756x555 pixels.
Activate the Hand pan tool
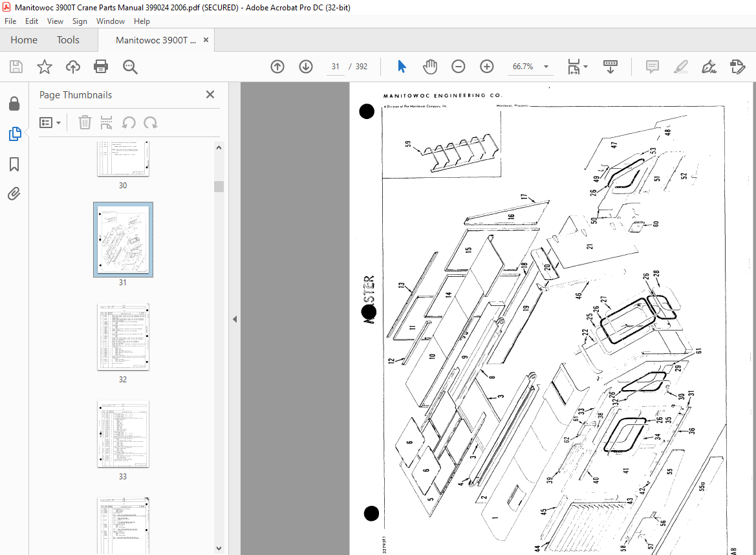(x=429, y=67)
